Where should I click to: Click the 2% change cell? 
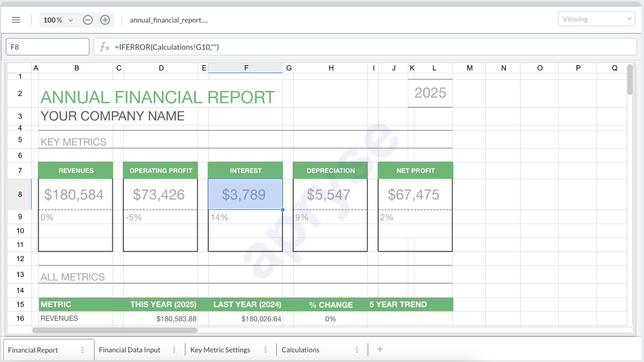[x=415, y=217]
